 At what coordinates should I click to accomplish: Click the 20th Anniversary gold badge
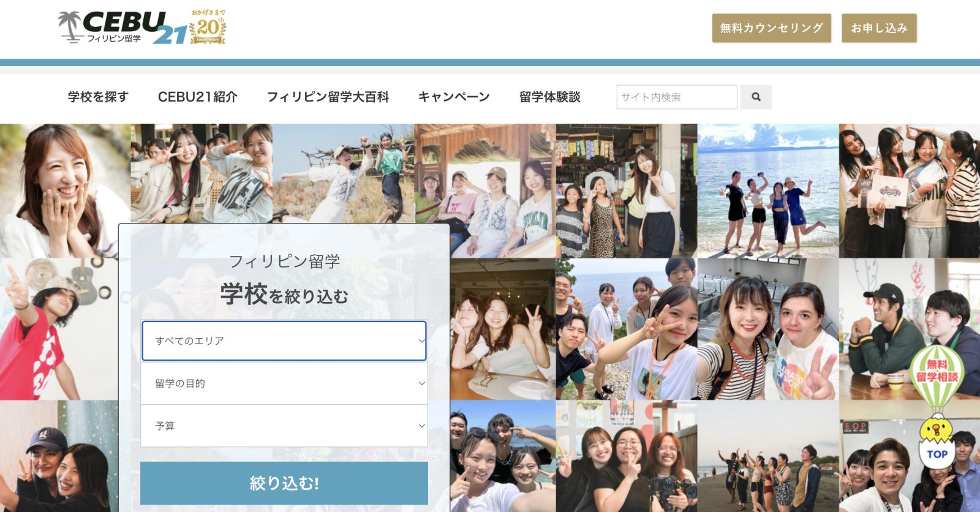208,28
